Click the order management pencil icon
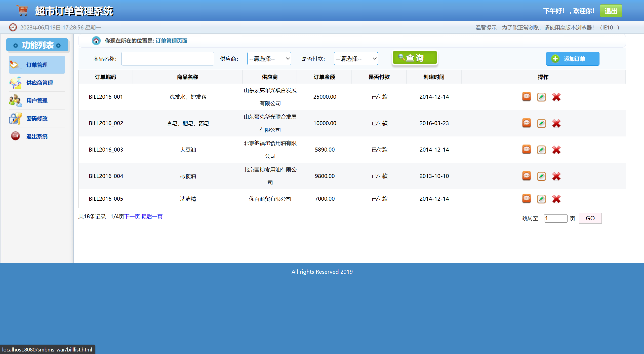Image resolution: width=644 pixels, height=354 pixels. (14, 65)
